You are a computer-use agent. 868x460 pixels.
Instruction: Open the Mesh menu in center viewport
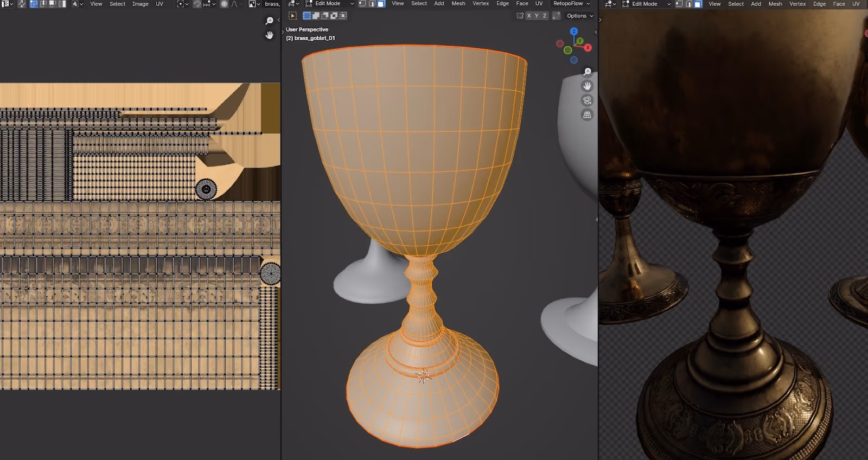click(458, 4)
